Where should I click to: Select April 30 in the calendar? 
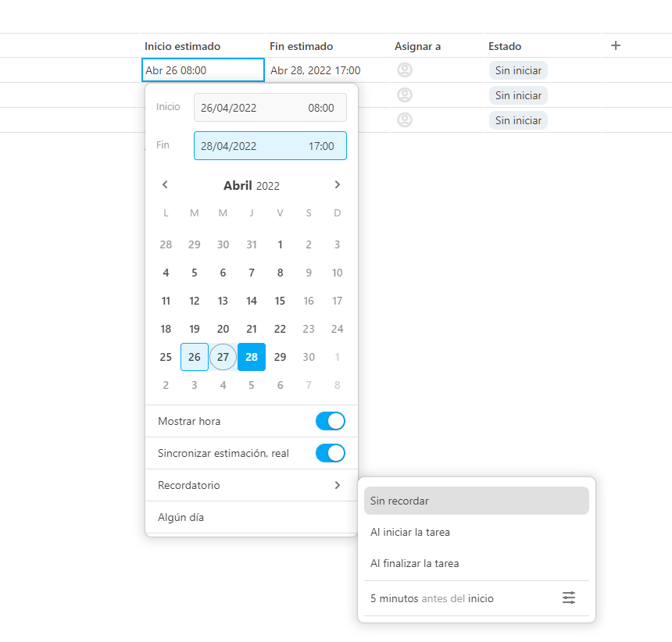point(309,357)
